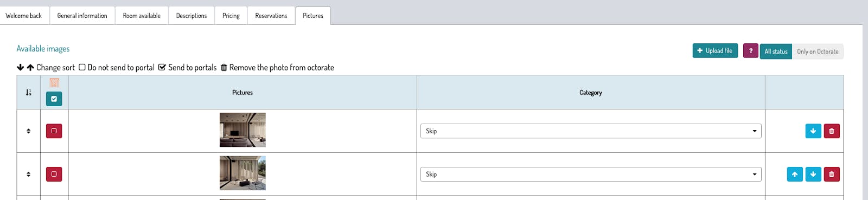
Task: Delete the second picture with trash icon
Action: pos(832,175)
